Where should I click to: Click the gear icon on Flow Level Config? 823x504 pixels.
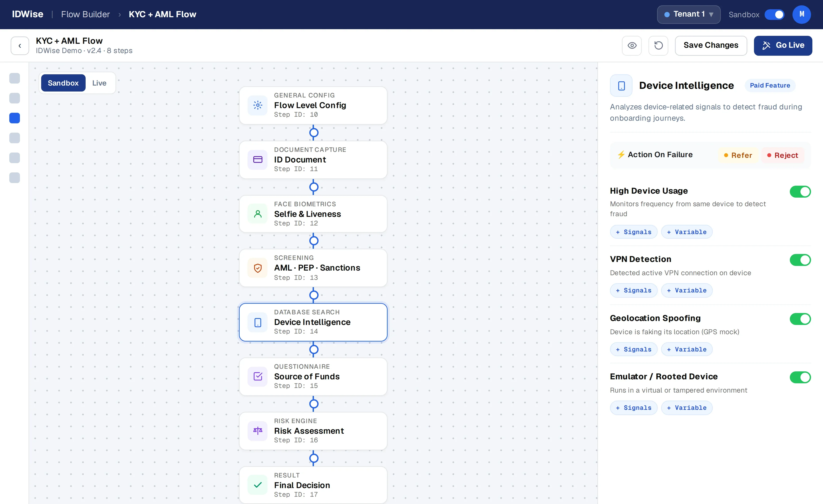click(x=258, y=105)
